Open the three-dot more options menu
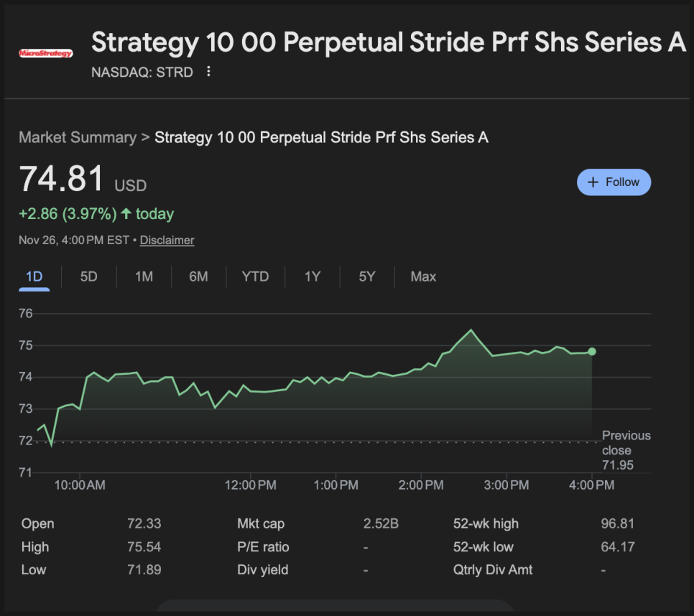Image resolution: width=694 pixels, height=616 pixels. point(208,72)
